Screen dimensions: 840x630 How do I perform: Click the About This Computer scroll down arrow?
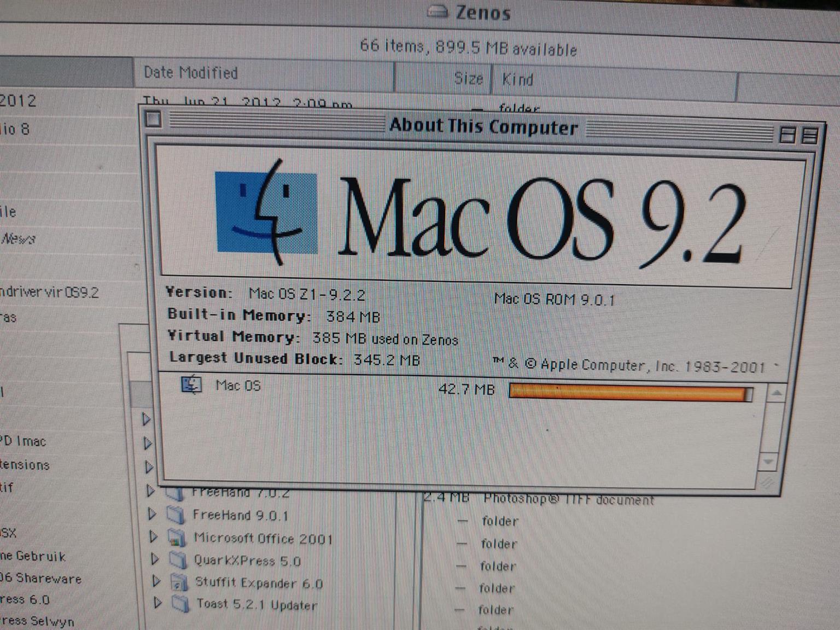tap(768, 462)
